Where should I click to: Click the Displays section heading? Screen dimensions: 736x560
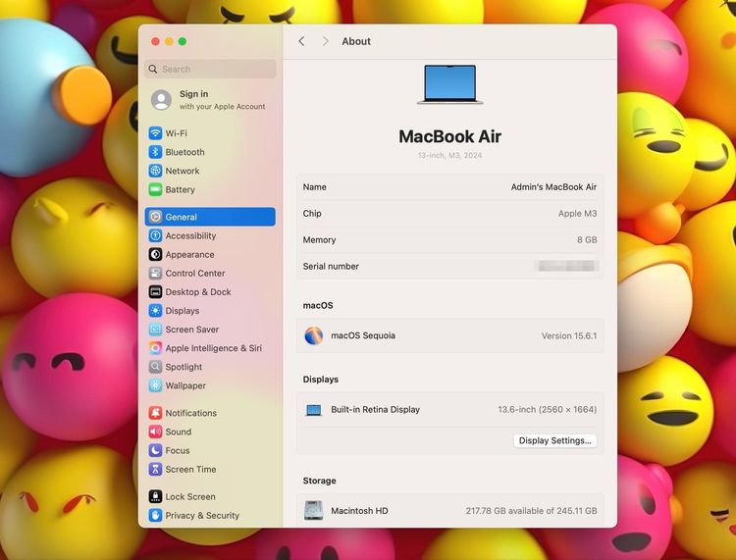[321, 380]
